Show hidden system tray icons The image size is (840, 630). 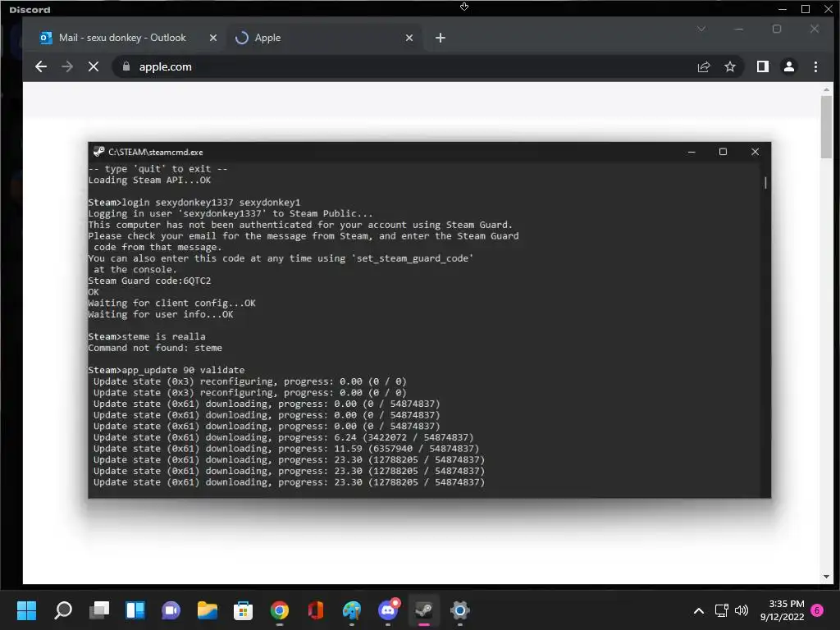click(699, 610)
